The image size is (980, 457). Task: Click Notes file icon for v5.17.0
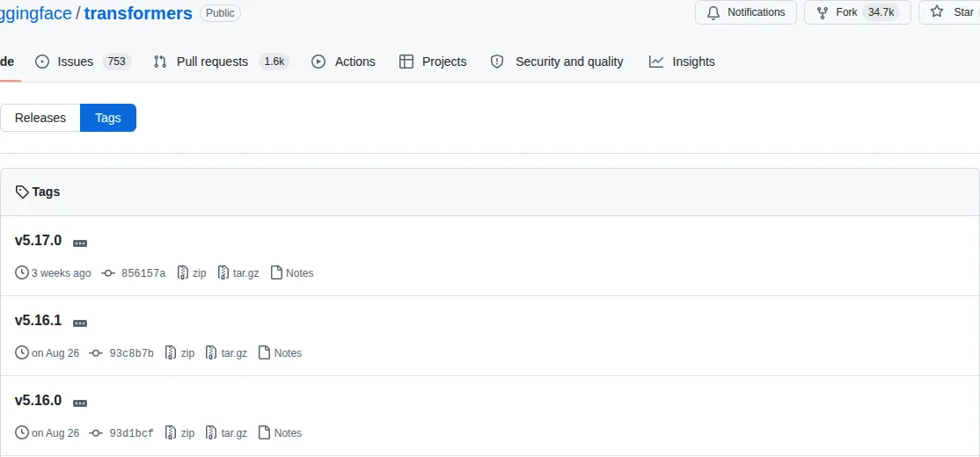pyautogui.click(x=276, y=272)
